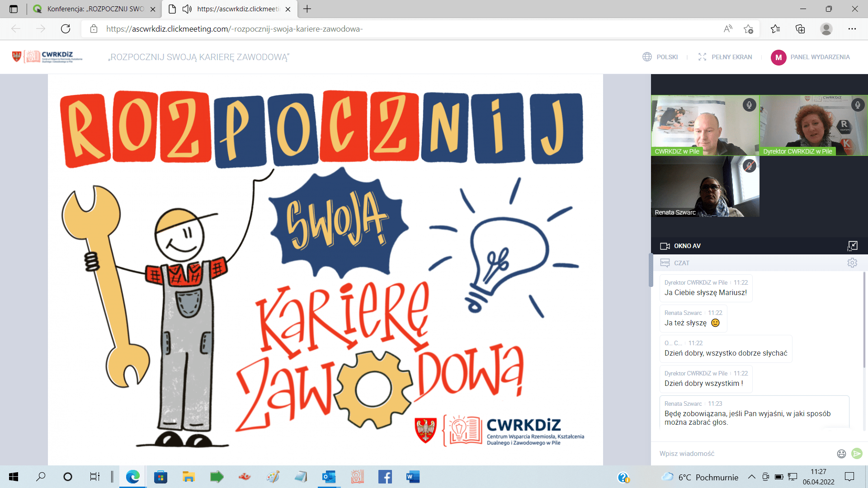The height and width of the screenshot is (488, 868).
Task: Click the OKNO AV label
Action: pyautogui.click(x=687, y=246)
